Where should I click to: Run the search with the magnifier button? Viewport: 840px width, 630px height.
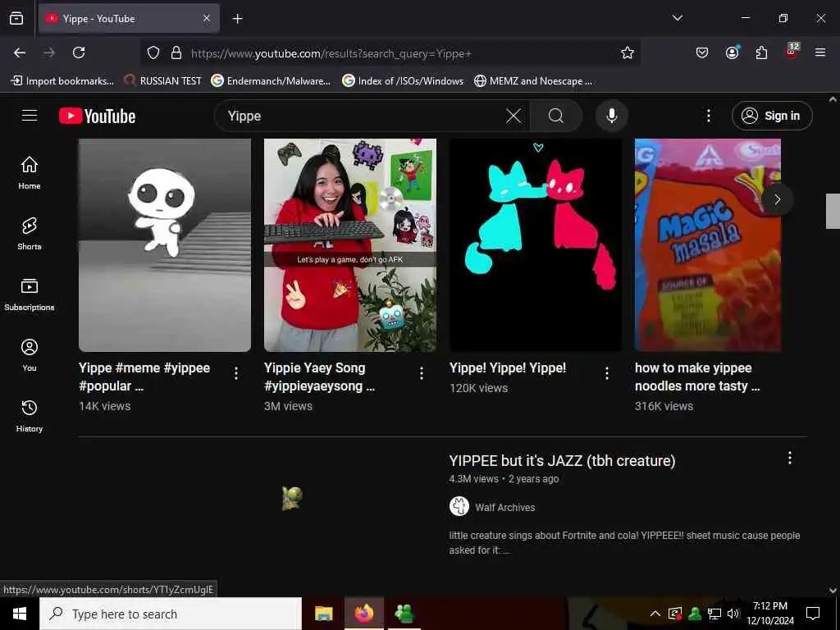point(556,116)
